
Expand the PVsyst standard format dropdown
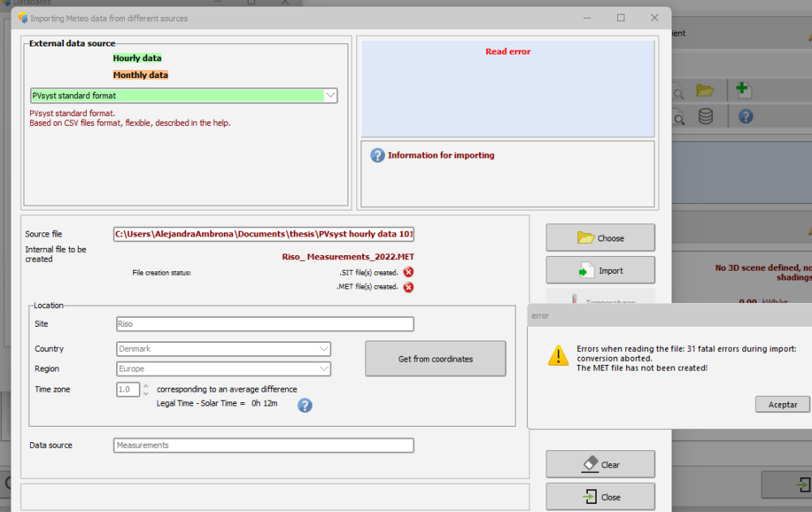pyautogui.click(x=330, y=96)
